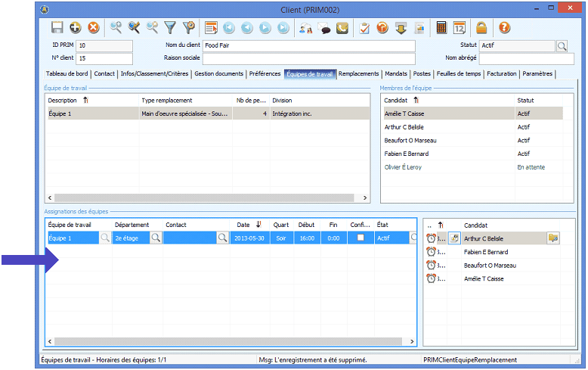Click the Save disk icon
This screenshot has height=370, width=588.
pyautogui.click(x=57, y=28)
